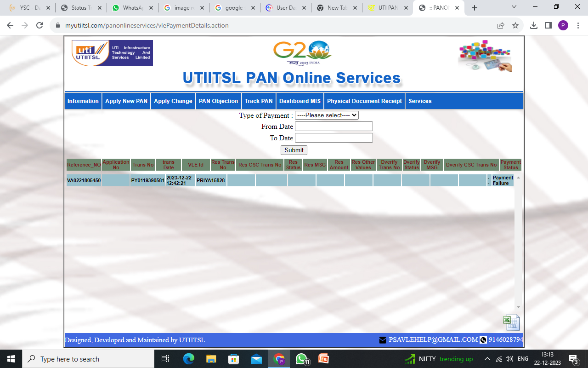The width and height of the screenshot is (588, 368).
Task: Toggle the browser side panel icon
Action: click(x=548, y=25)
